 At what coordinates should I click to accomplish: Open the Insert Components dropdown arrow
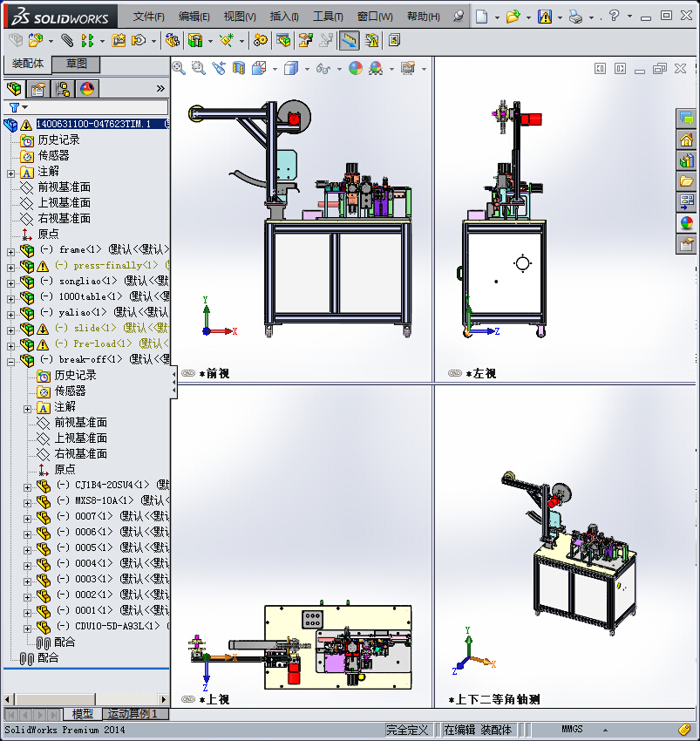[51, 41]
